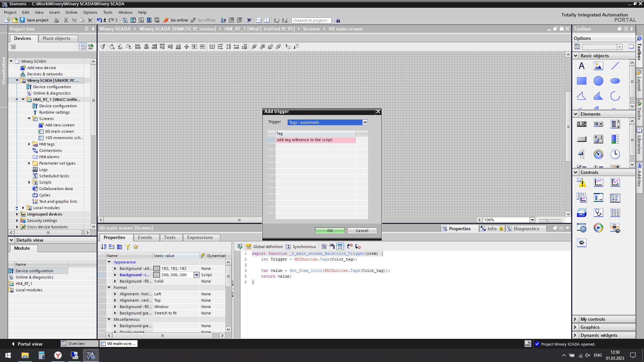Screen dimensions: 644x362
Task: Select the Gauge element in toolbox
Action: (x=598, y=154)
